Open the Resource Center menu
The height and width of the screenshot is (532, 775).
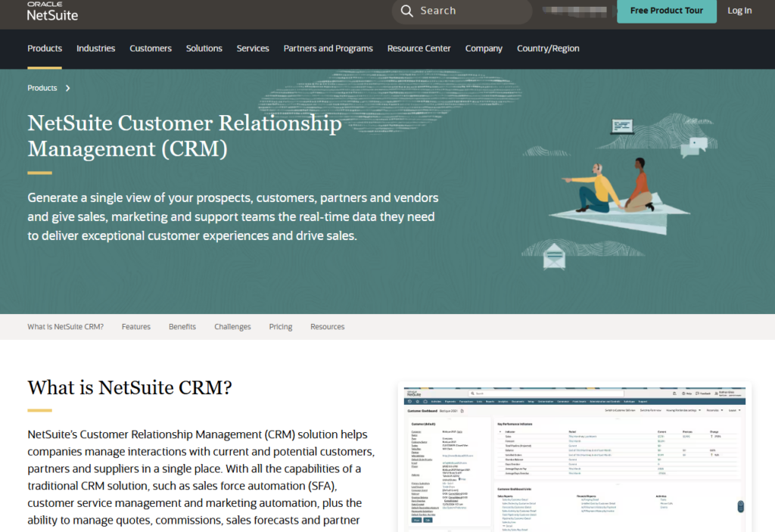[x=419, y=48]
